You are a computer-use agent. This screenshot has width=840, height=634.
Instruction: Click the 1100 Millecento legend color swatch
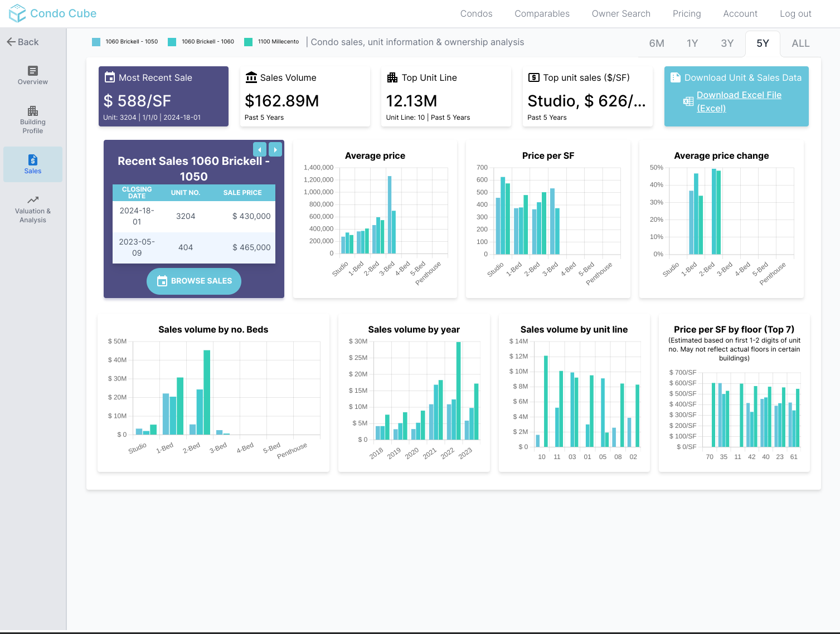coord(249,42)
